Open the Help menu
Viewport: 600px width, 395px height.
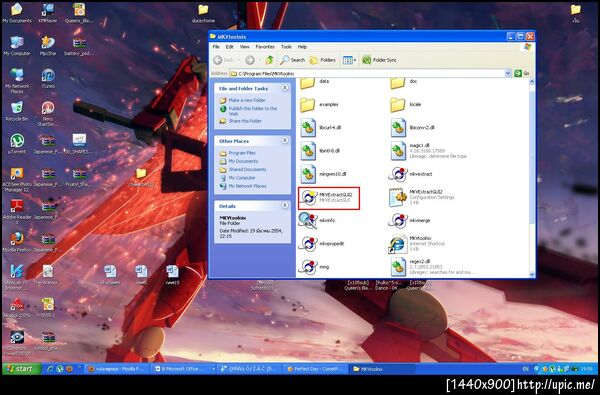click(302, 47)
